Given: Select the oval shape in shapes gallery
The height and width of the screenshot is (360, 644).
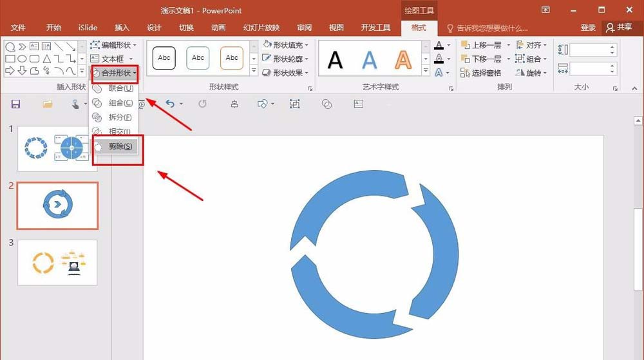Looking at the screenshot, I should coord(23,59).
